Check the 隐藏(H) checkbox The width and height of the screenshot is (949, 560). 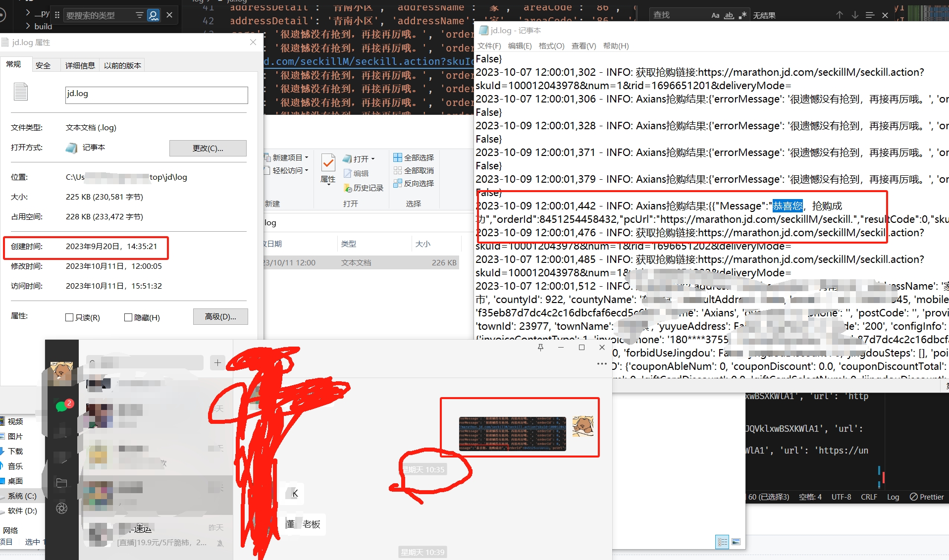tap(128, 317)
